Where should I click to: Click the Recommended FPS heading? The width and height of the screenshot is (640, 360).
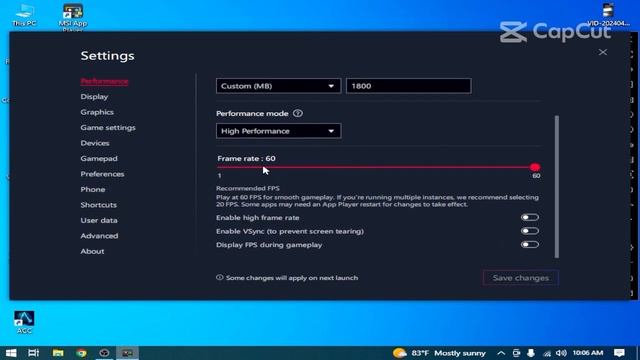coord(248,189)
